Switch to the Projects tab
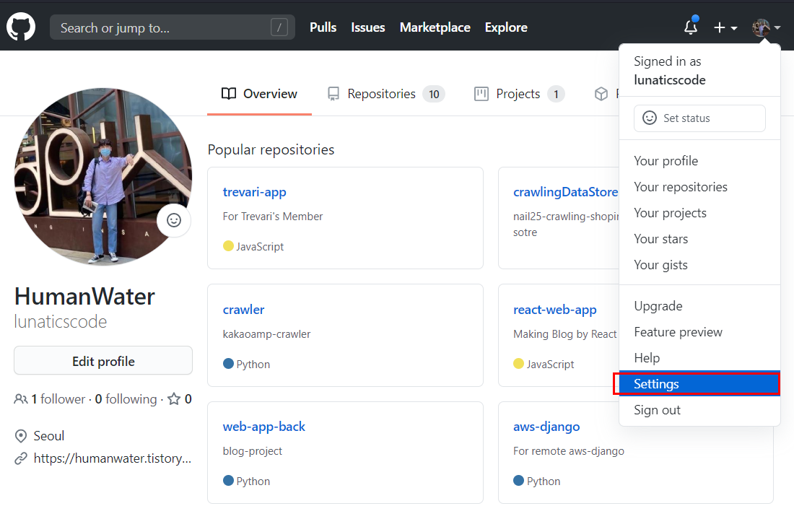This screenshot has height=532, width=794. point(520,94)
